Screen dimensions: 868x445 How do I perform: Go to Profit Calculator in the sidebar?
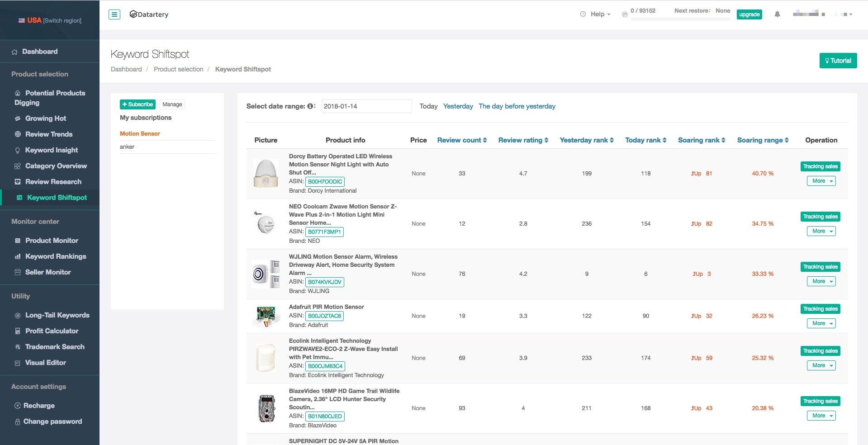52,331
